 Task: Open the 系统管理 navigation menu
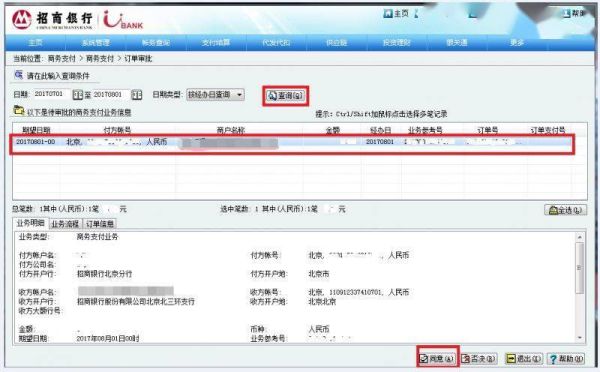pos(96,42)
